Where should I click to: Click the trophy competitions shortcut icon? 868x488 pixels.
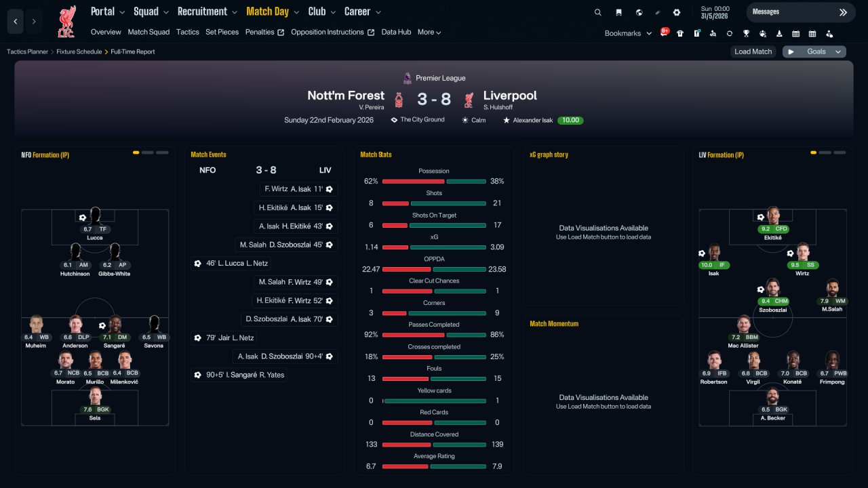point(746,33)
